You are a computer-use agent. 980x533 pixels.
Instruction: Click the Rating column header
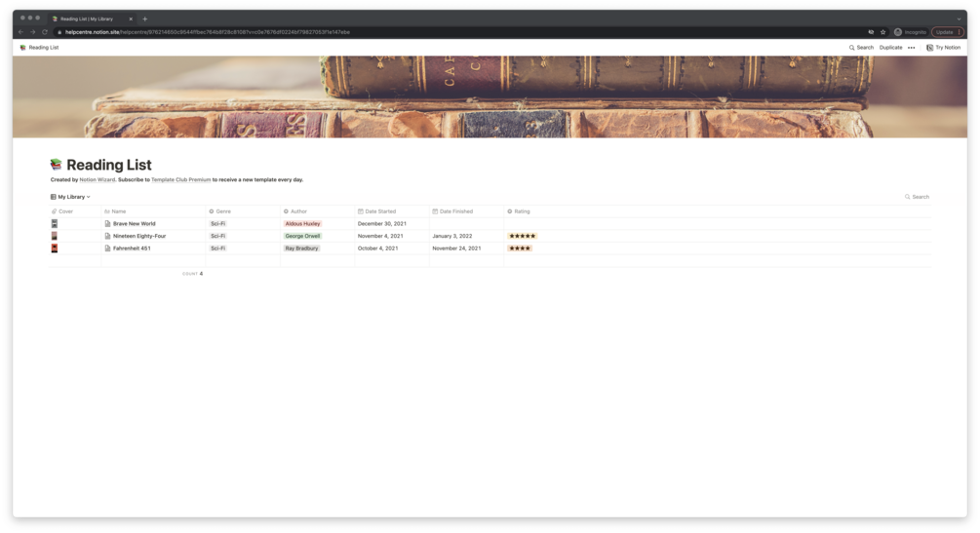519,211
